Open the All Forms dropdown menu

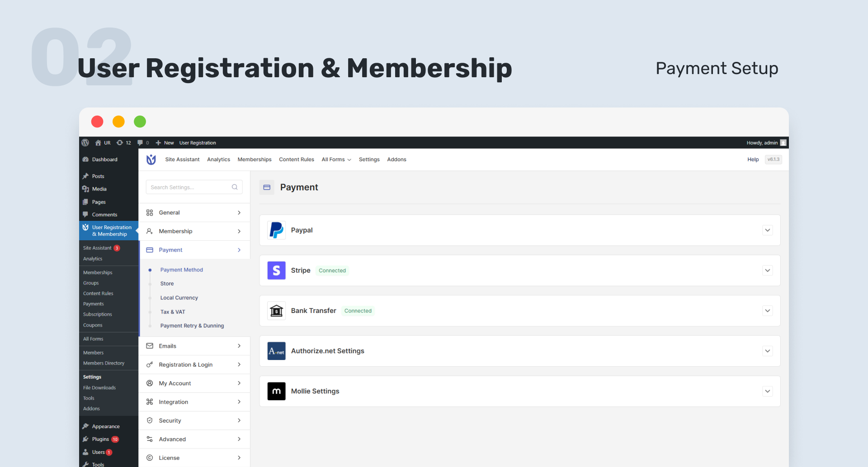coord(336,159)
